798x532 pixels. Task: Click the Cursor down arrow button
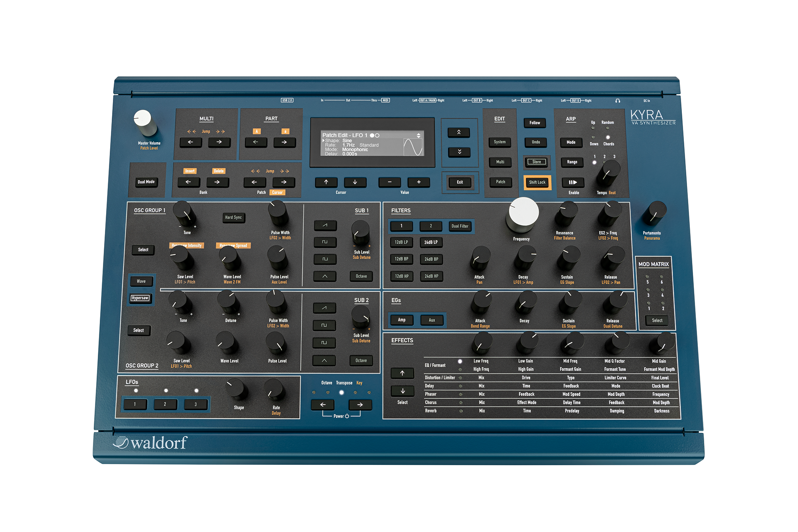355,182
